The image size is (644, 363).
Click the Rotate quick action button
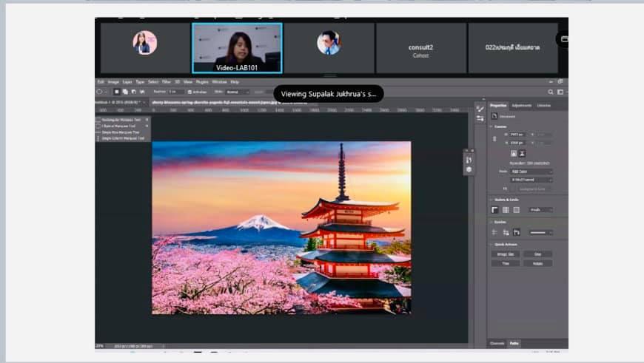pyautogui.click(x=537, y=264)
